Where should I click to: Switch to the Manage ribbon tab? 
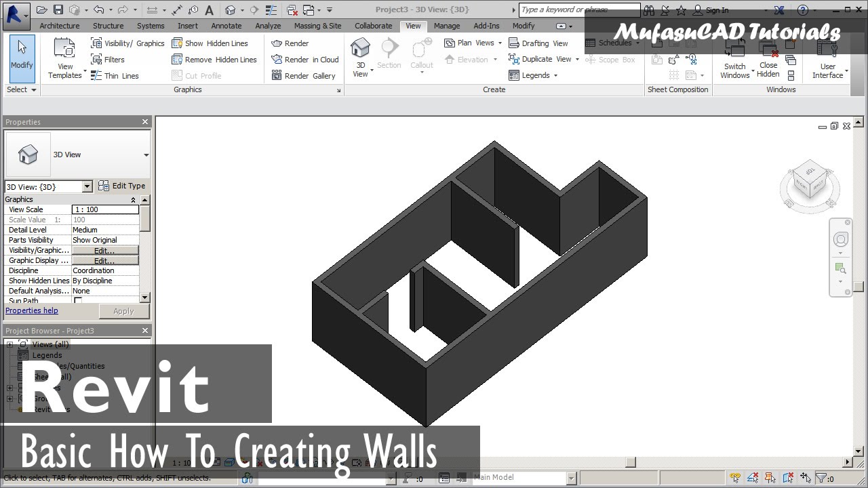[447, 26]
